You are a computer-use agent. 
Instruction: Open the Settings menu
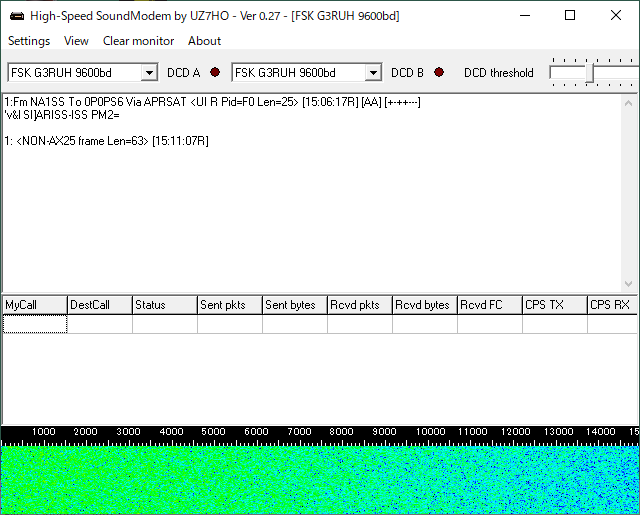coord(29,41)
